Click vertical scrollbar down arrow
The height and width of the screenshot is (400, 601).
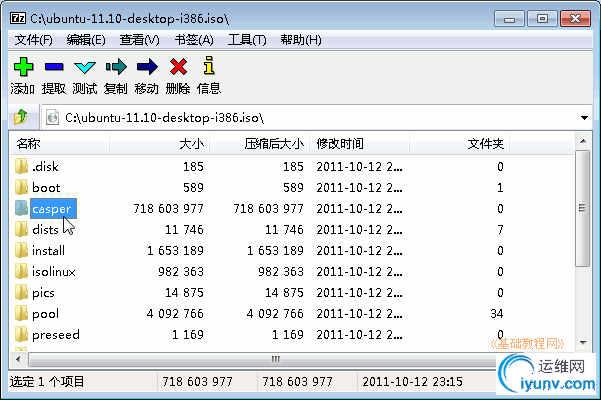[x=583, y=343]
